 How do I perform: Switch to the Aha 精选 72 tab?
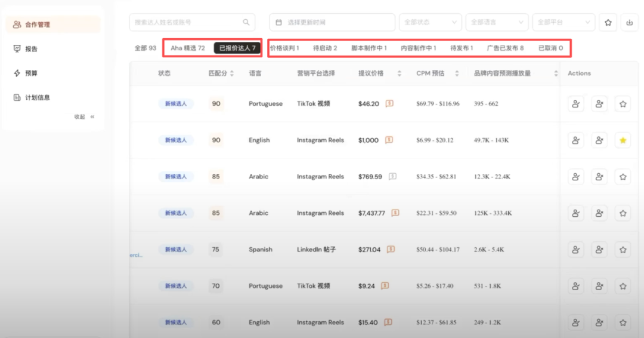[188, 48]
